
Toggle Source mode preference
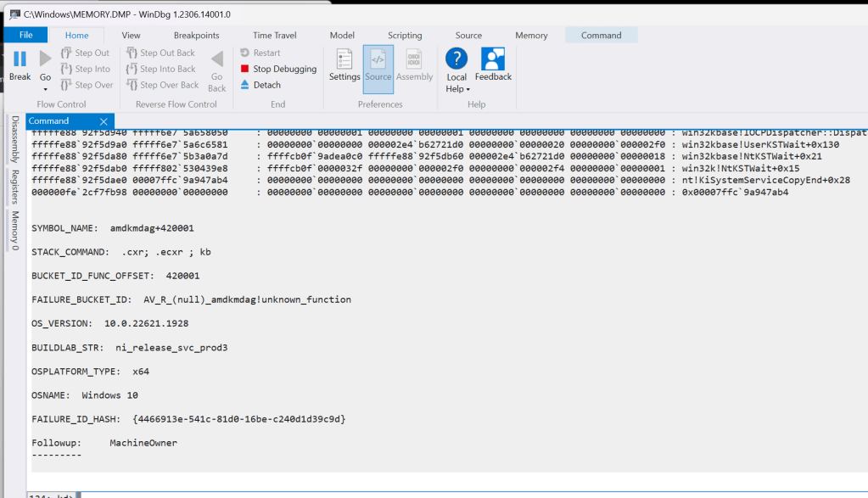(378, 70)
